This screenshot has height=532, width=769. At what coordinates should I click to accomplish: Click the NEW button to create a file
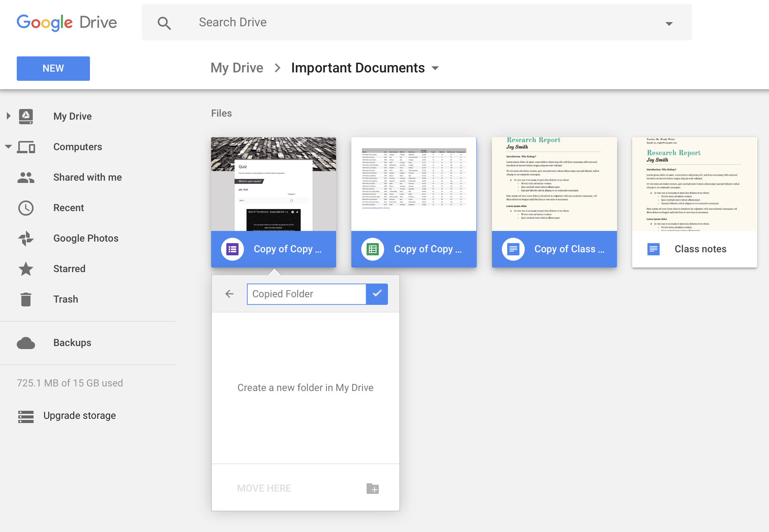[x=53, y=68]
